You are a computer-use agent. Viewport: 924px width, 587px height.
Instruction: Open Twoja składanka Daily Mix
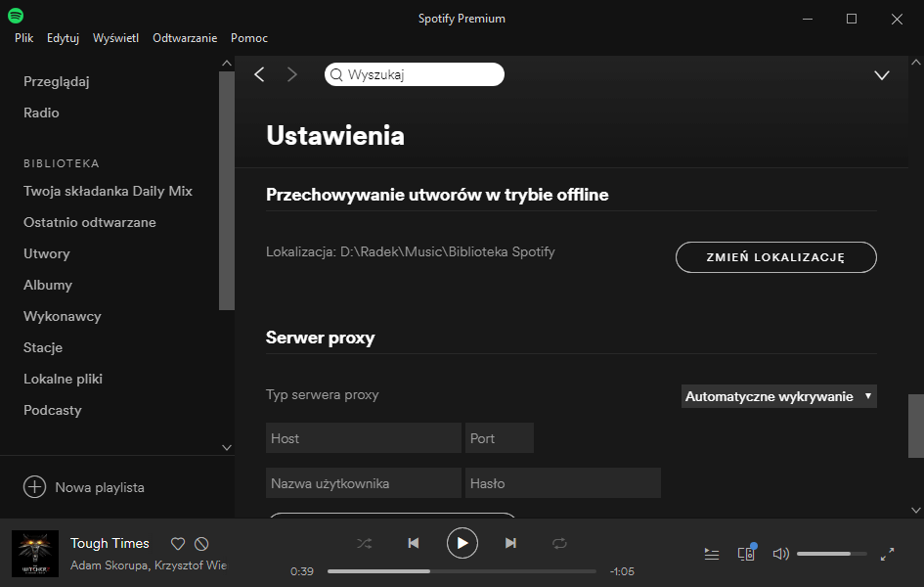tap(108, 191)
